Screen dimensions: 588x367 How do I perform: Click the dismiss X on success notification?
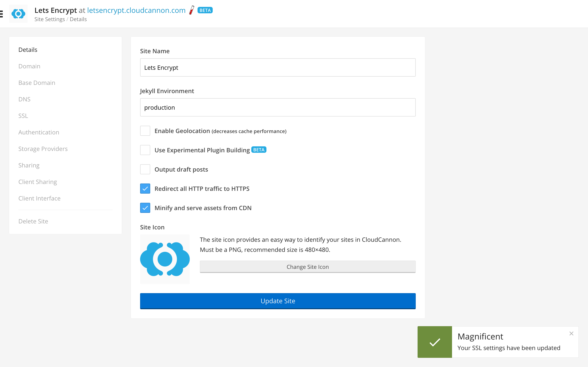571,334
